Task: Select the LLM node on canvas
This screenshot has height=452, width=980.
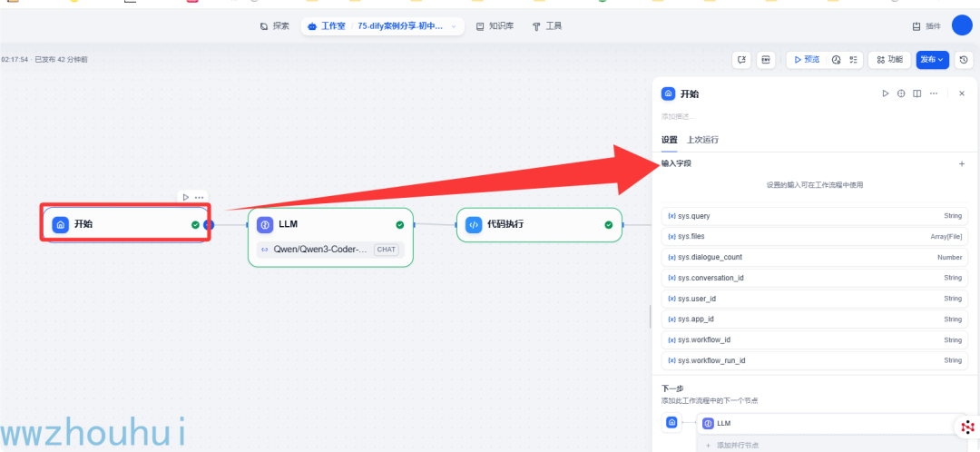Action: (330, 238)
